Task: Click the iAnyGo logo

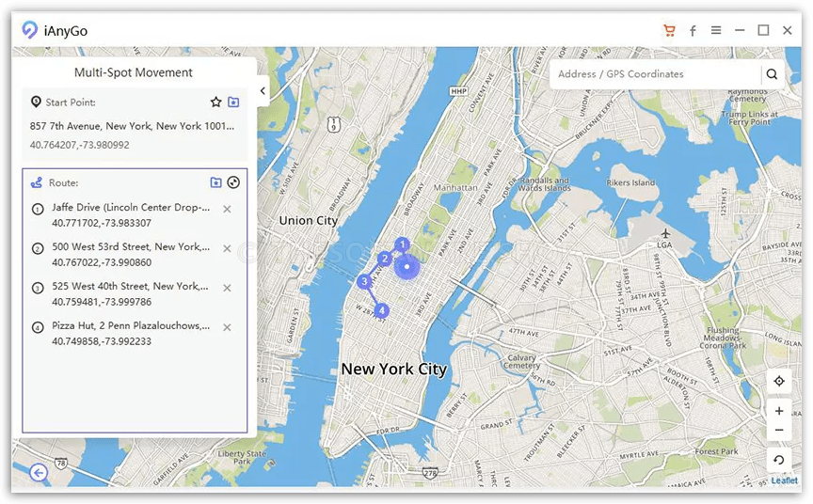Action: pos(29,30)
